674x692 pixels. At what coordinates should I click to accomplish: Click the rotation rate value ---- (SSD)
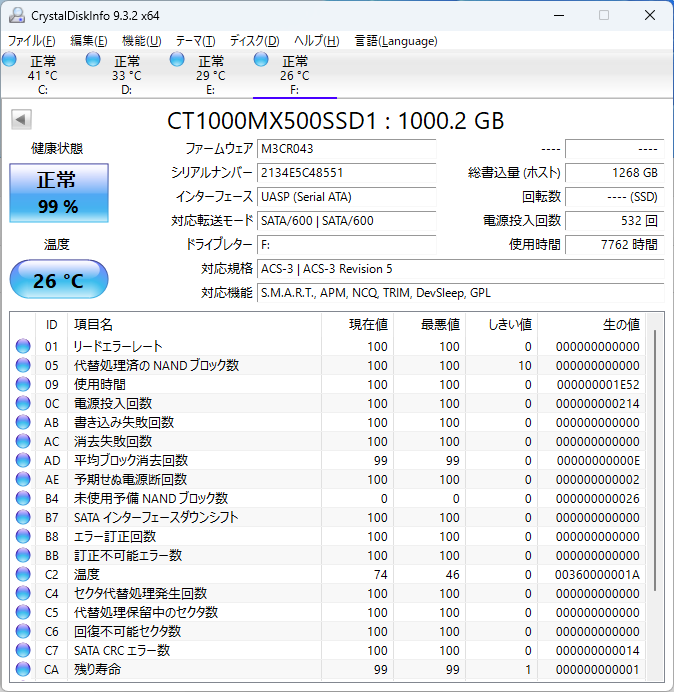614,196
